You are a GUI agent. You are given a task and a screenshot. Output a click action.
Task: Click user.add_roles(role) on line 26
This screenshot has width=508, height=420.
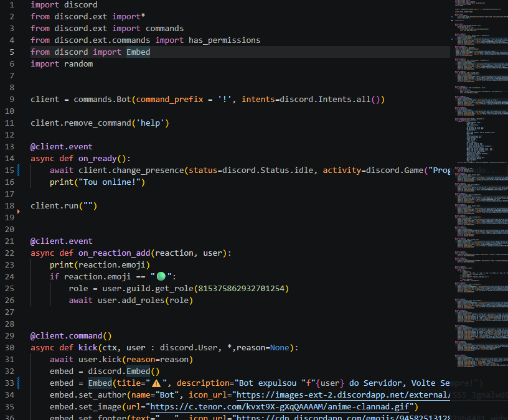145,300
